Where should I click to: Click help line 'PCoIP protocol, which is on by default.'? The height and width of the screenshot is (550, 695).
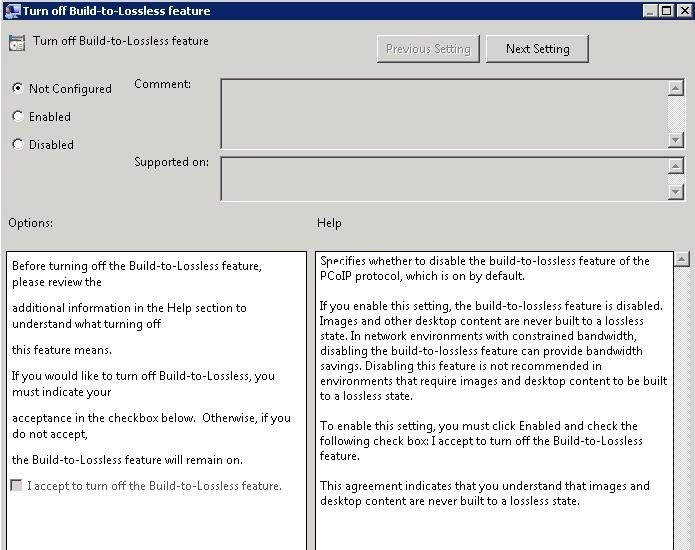tap(422, 276)
